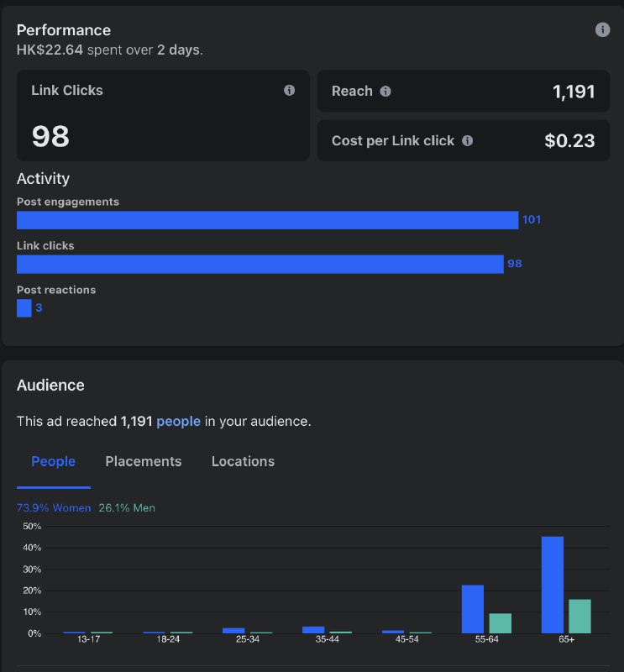Click the Performance info icon
The image size is (624, 672).
(602, 29)
